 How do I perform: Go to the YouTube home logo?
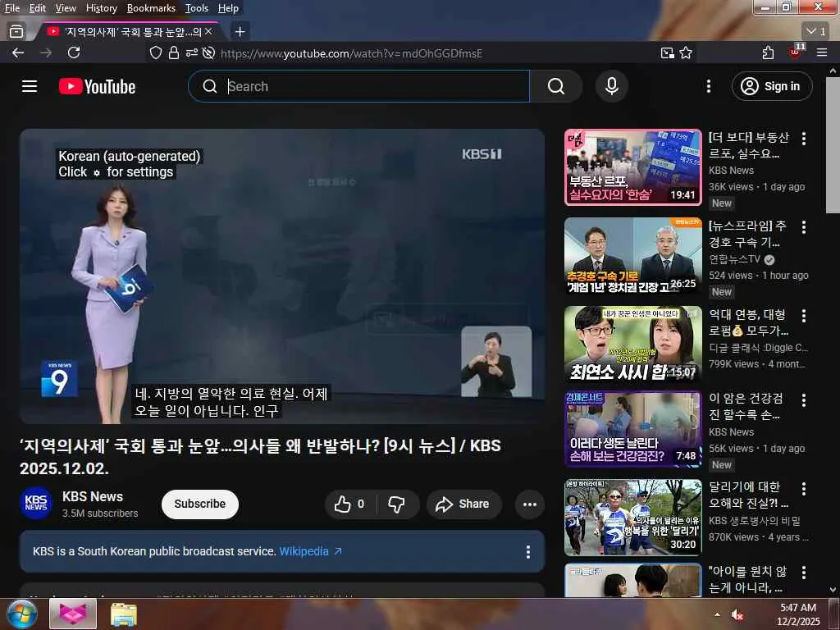[x=97, y=86]
